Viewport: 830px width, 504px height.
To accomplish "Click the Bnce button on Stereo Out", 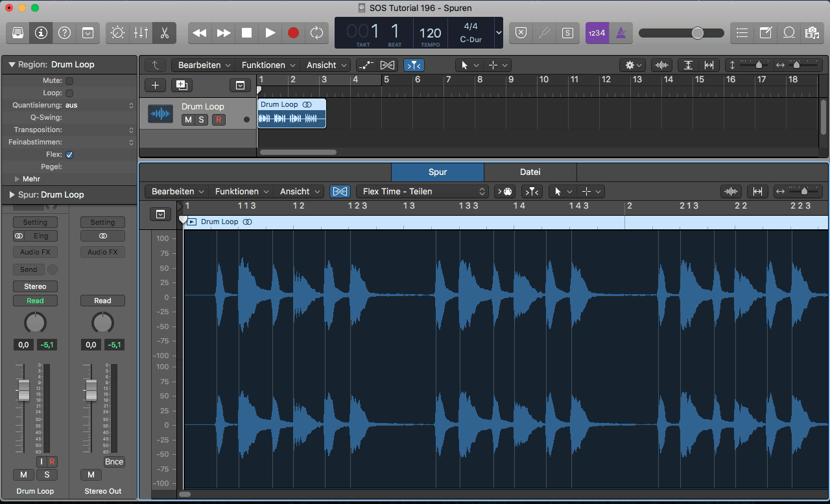I will point(114,462).
